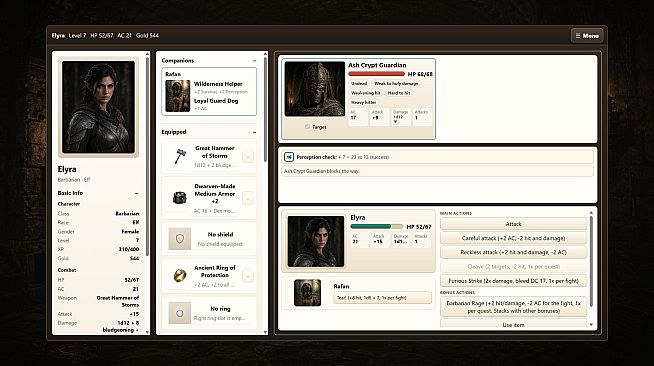Image resolution: width=654 pixels, height=366 pixels.
Task: Click Elyra's AC 21 stat box in combat
Action: (359, 240)
